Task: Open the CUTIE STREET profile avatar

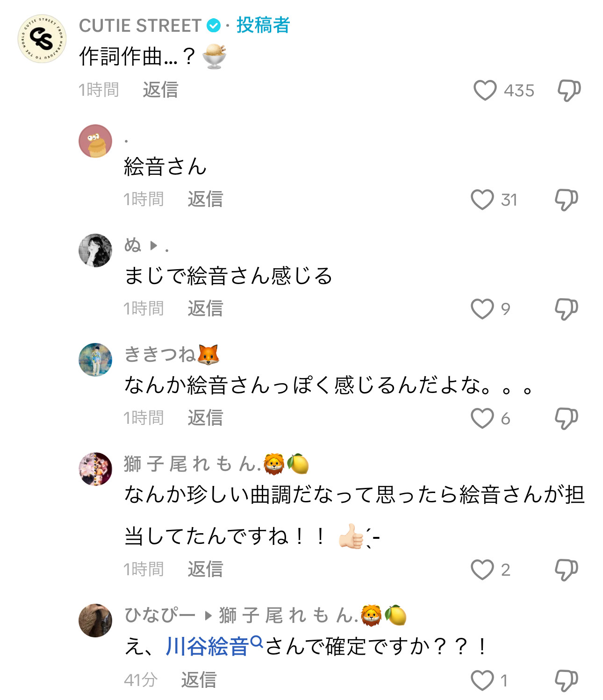Action: click(42, 38)
